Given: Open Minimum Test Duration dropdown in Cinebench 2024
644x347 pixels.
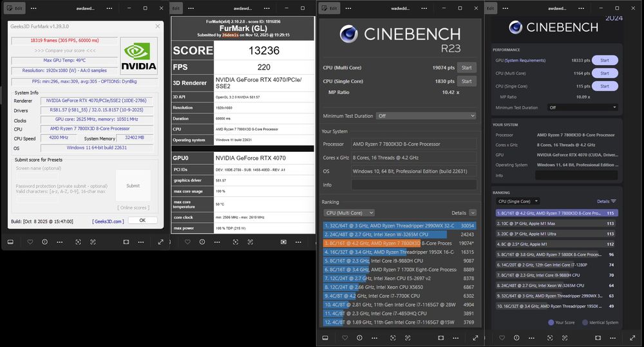Looking at the screenshot, I should pyautogui.click(x=582, y=108).
